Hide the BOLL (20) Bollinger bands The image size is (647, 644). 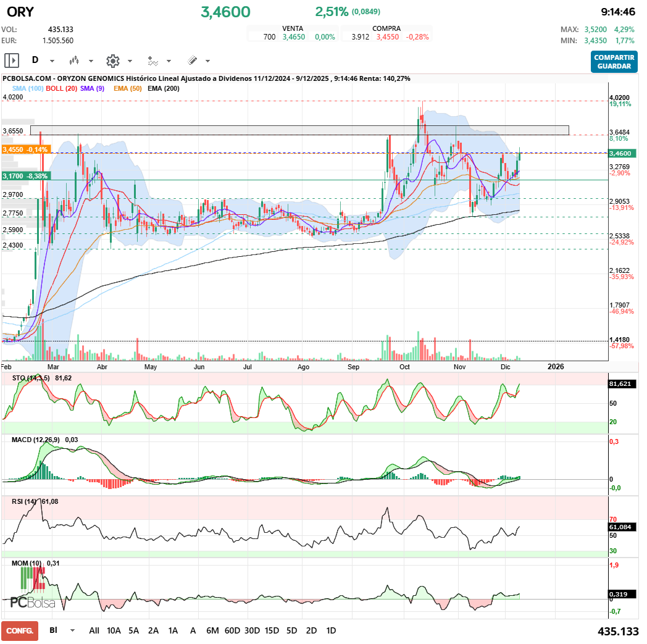[61, 89]
